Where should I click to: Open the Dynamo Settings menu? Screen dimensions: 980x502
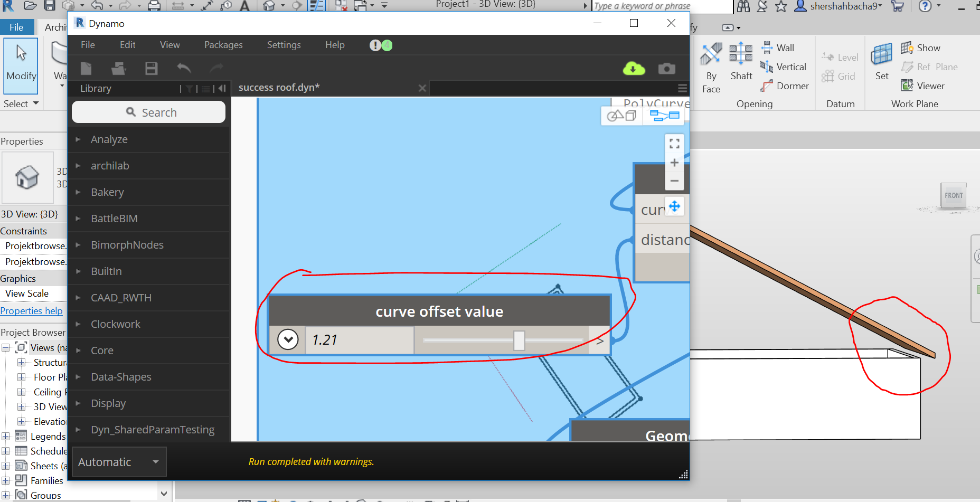point(284,45)
